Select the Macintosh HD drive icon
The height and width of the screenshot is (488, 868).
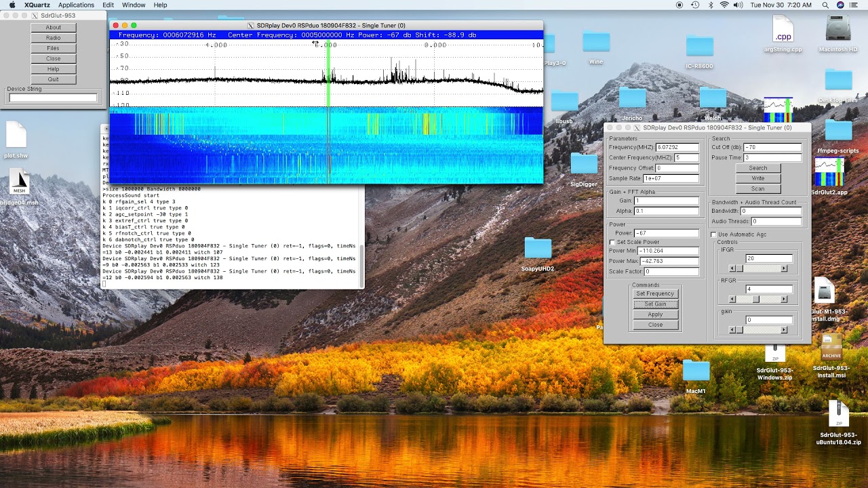[838, 28]
